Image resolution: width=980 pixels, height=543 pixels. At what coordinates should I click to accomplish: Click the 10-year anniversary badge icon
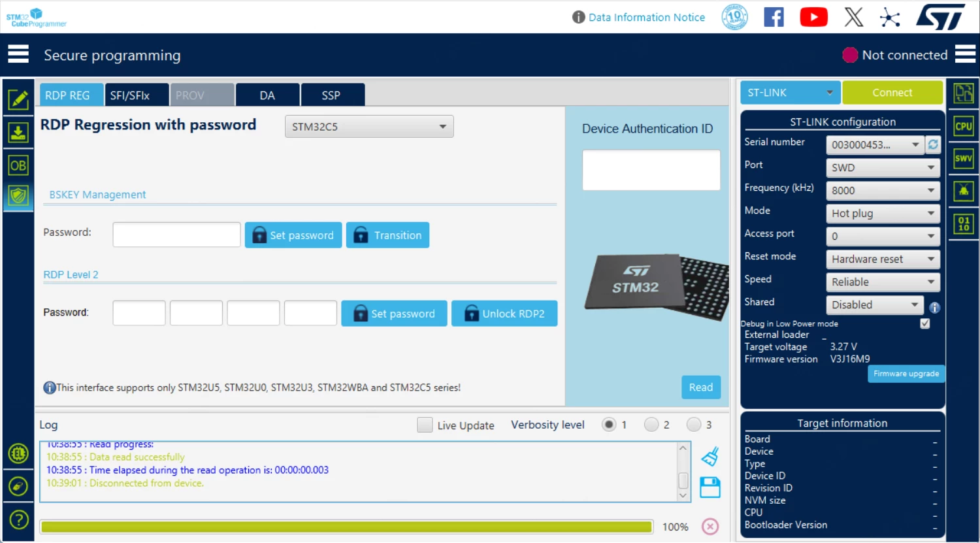pyautogui.click(x=734, y=17)
